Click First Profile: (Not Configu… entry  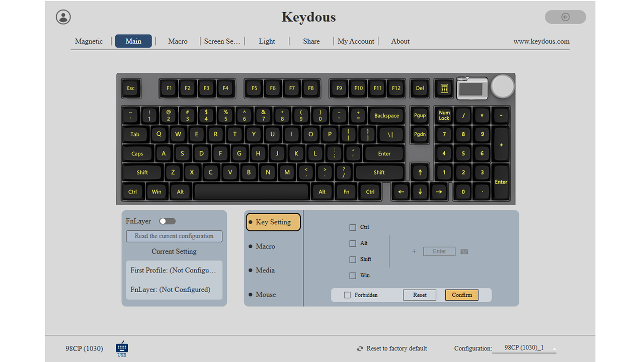[x=173, y=270]
